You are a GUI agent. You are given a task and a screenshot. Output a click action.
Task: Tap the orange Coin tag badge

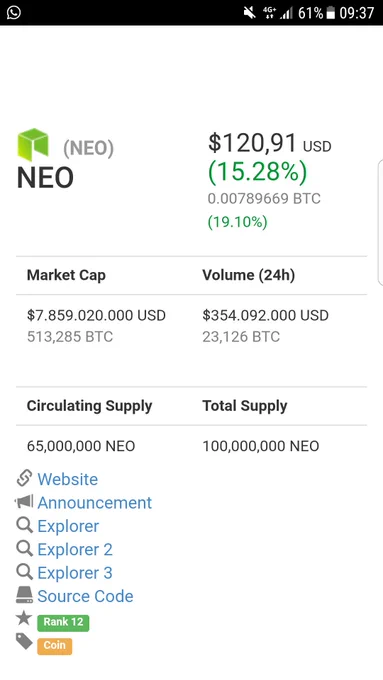tap(55, 646)
